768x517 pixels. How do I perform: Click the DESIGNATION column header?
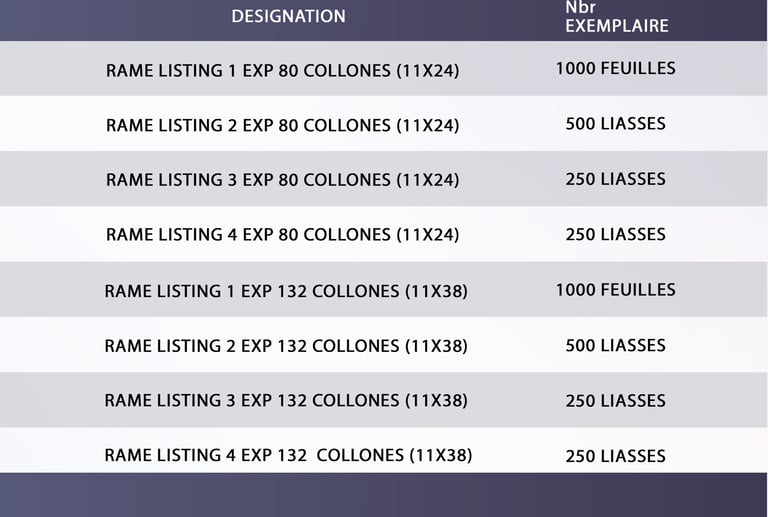[288, 17]
